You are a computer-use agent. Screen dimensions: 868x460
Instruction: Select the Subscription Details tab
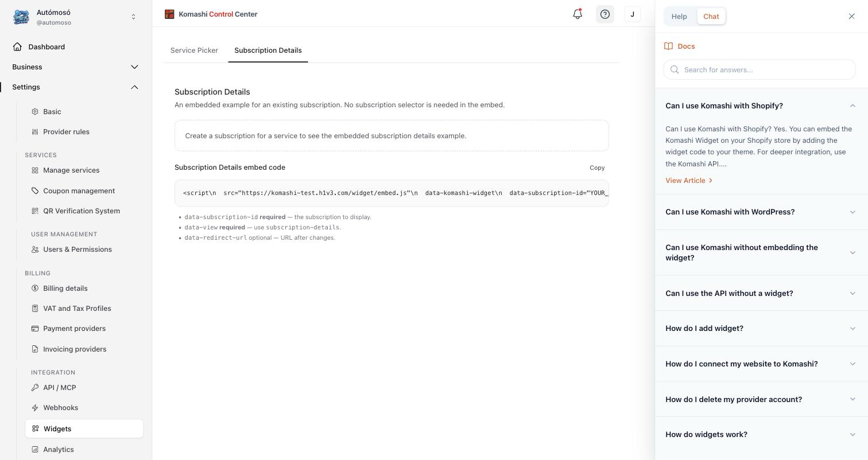coord(268,50)
